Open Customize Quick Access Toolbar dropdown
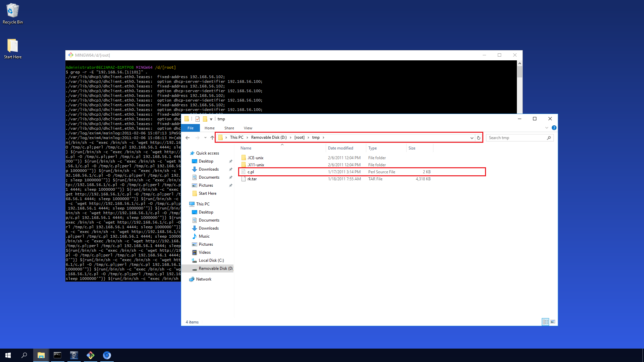Image resolution: width=644 pixels, height=362 pixels. [x=211, y=119]
